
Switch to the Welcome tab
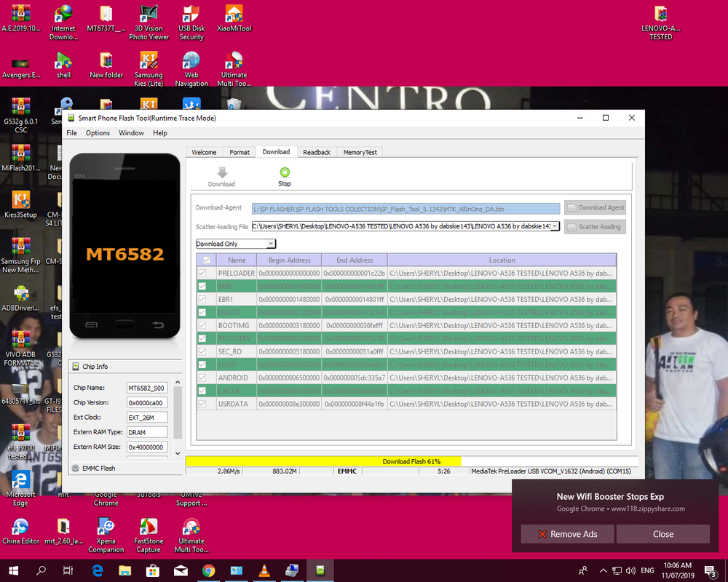[x=204, y=152]
